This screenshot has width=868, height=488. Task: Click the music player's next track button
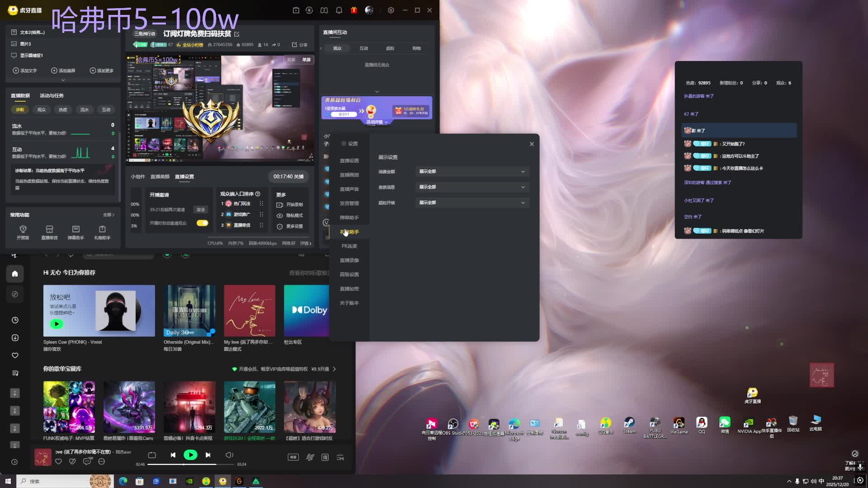point(208,455)
